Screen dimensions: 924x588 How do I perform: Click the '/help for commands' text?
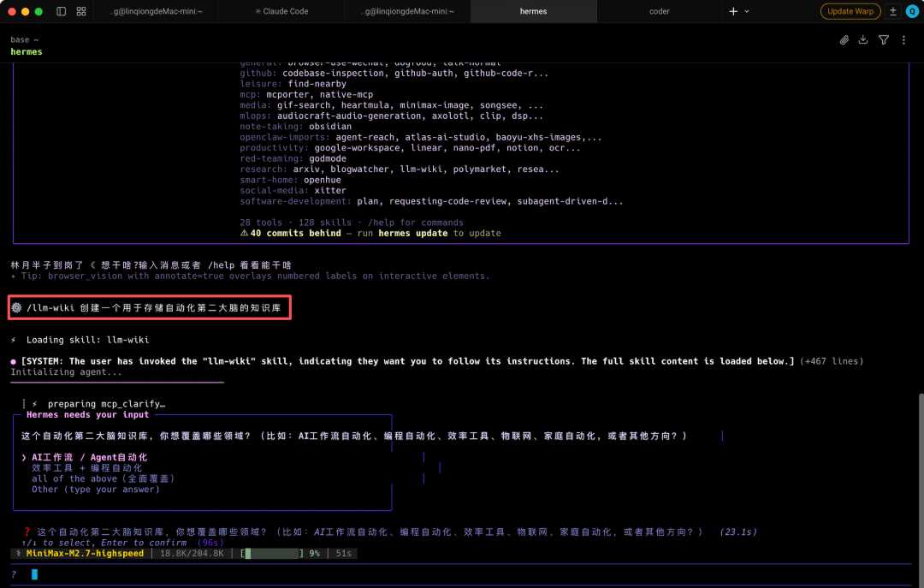[x=416, y=223]
